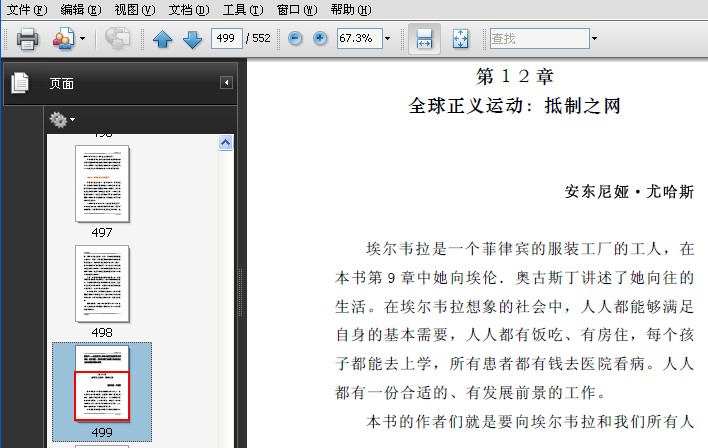Select the page 498 thumbnail

pyautogui.click(x=102, y=284)
